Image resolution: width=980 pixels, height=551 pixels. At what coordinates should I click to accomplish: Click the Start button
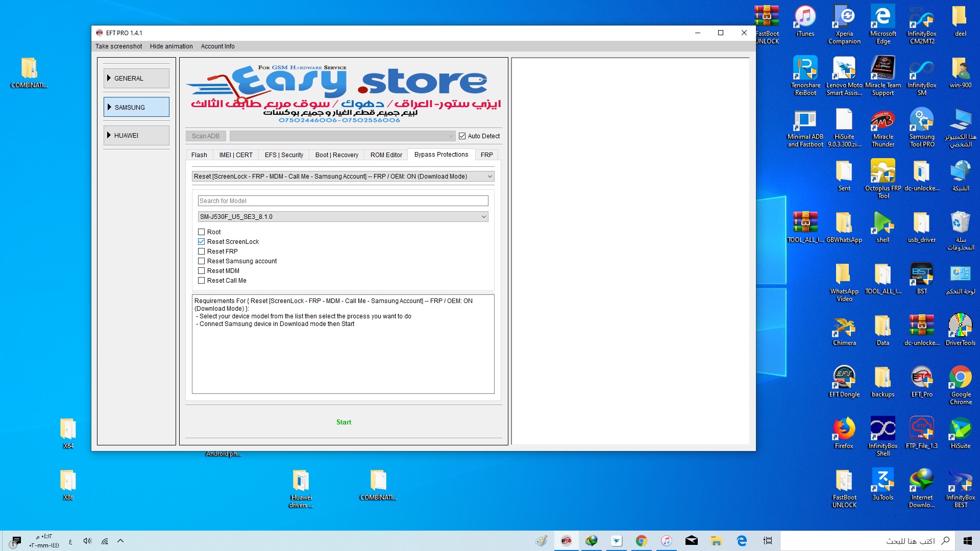pyautogui.click(x=344, y=422)
